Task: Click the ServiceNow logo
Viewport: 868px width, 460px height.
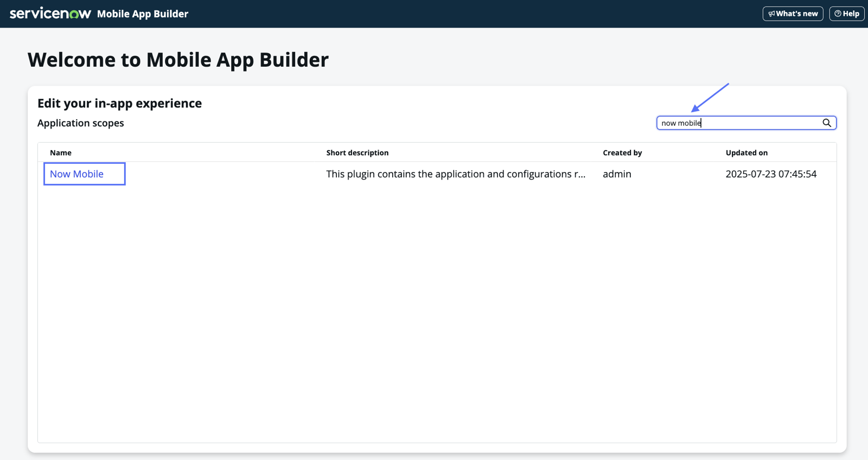Action: tap(50, 14)
